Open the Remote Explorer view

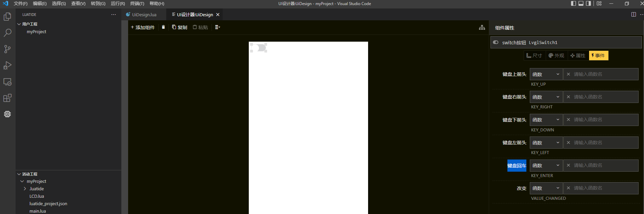point(7,82)
